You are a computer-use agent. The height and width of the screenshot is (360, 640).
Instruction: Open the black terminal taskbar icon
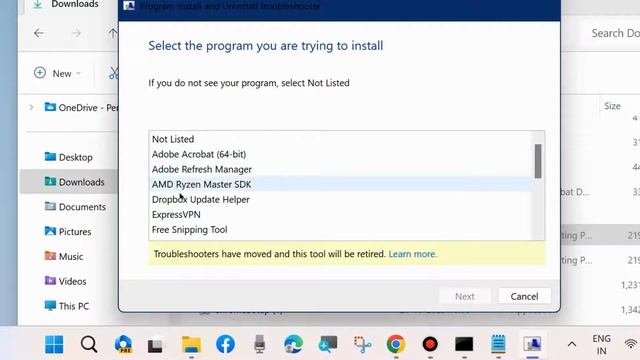click(464, 344)
